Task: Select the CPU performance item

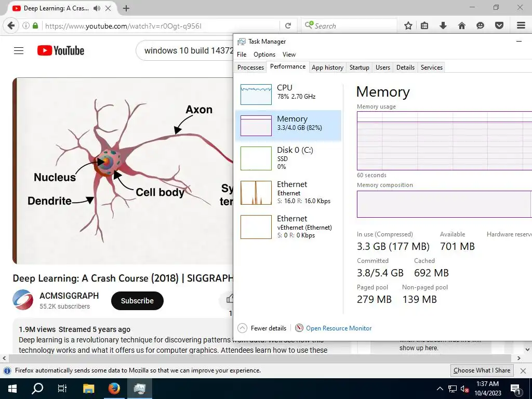Action: [x=288, y=94]
